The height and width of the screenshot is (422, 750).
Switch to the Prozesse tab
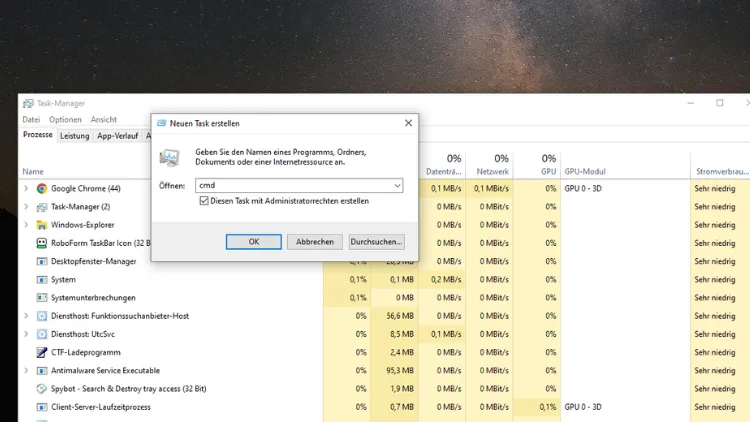[x=38, y=135]
